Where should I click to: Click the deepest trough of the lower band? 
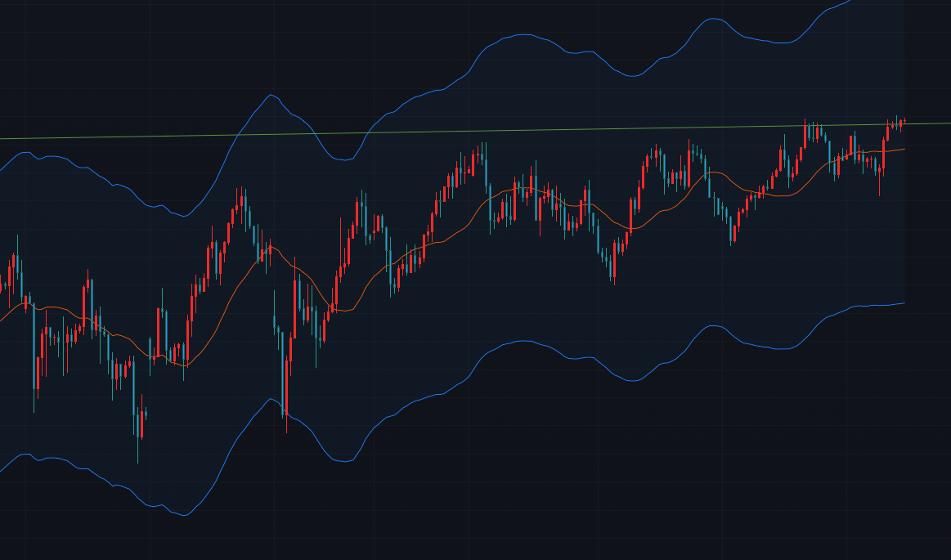(x=185, y=515)
